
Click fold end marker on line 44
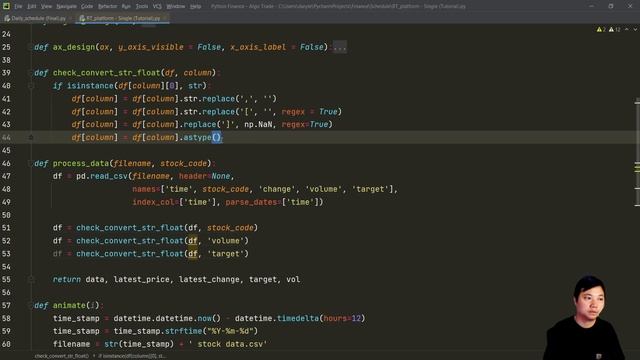click(31, 138)
